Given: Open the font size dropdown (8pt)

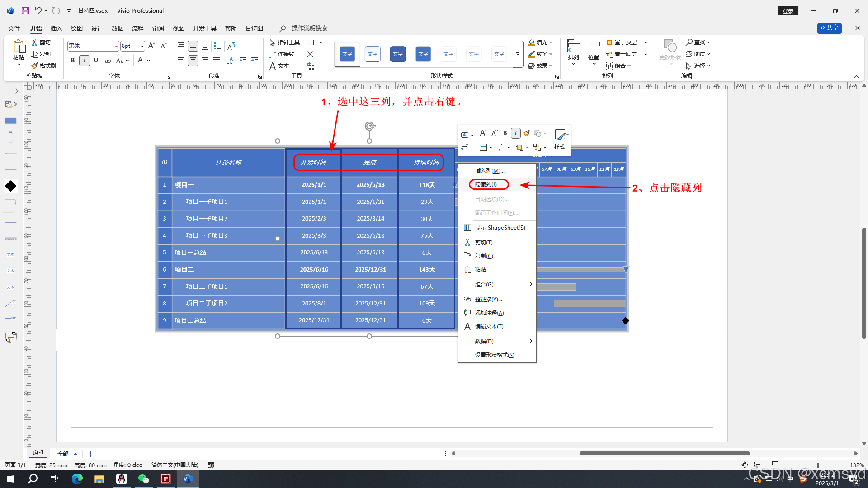Looking at the screenshot, I should 142,46.
